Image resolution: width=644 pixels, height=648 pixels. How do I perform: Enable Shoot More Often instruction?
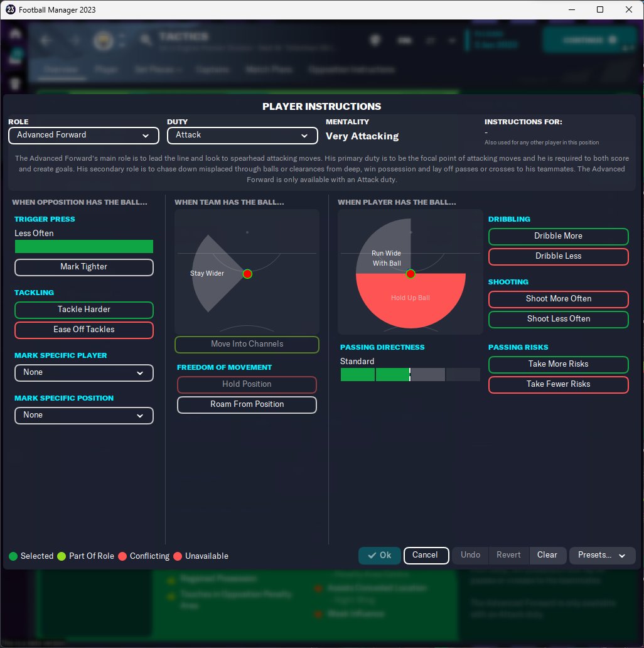point(559,299)
